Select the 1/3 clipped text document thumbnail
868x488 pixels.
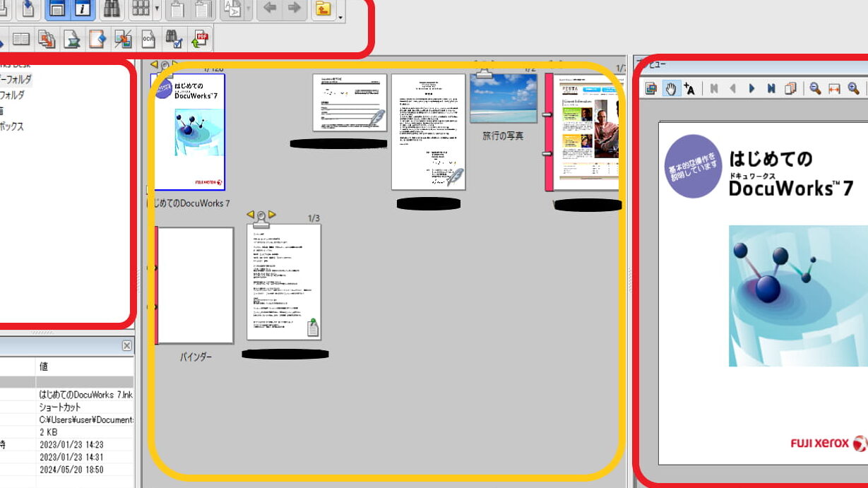284,281
